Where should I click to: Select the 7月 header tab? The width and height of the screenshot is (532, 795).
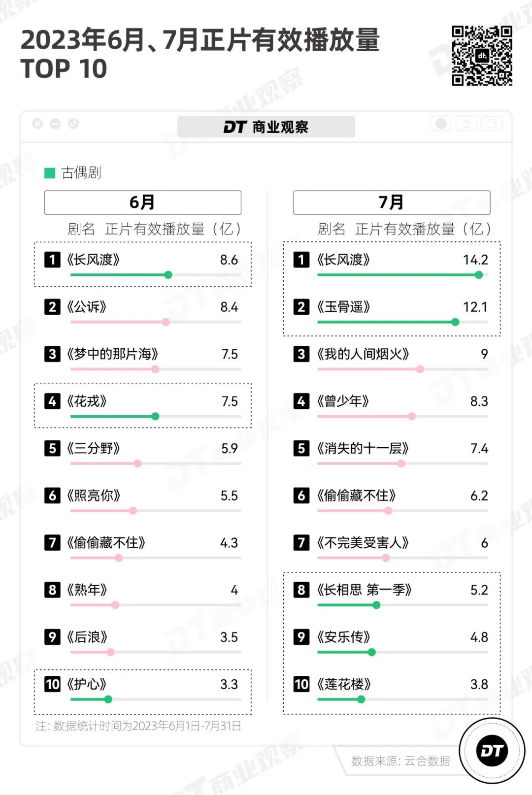(x=392, y=202)
